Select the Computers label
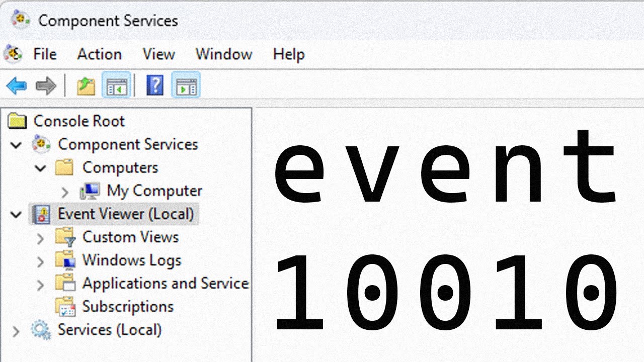This screenshot has height=362, width=644. tap(120, 168)
